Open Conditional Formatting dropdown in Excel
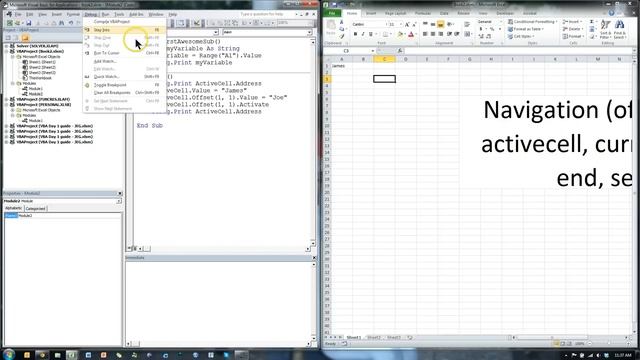Screen dimensions: 640x360 pyautogui.click(x=532, y=22)
